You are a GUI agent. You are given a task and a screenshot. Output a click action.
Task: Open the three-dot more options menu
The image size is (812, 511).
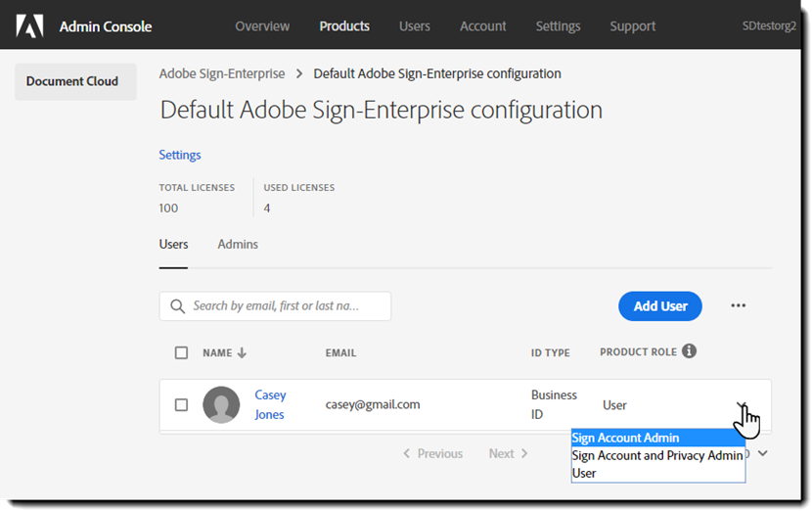739,306
